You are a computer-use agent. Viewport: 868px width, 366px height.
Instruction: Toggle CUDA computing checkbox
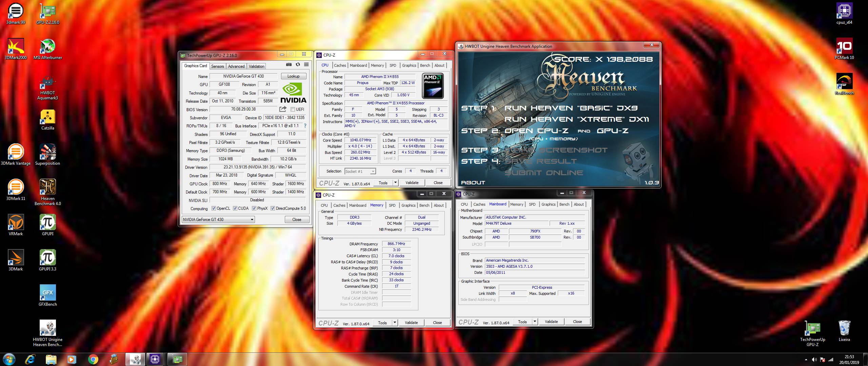pos(235,208)
